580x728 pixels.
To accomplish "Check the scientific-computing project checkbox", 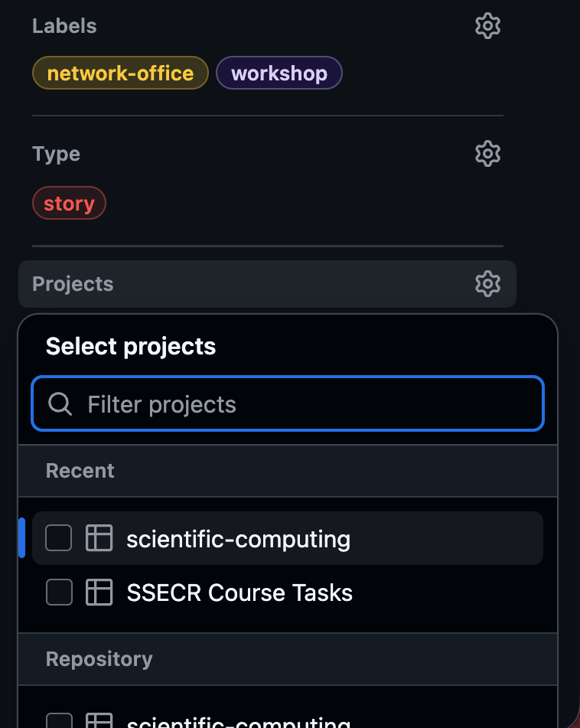I will (x=58, y=538).
